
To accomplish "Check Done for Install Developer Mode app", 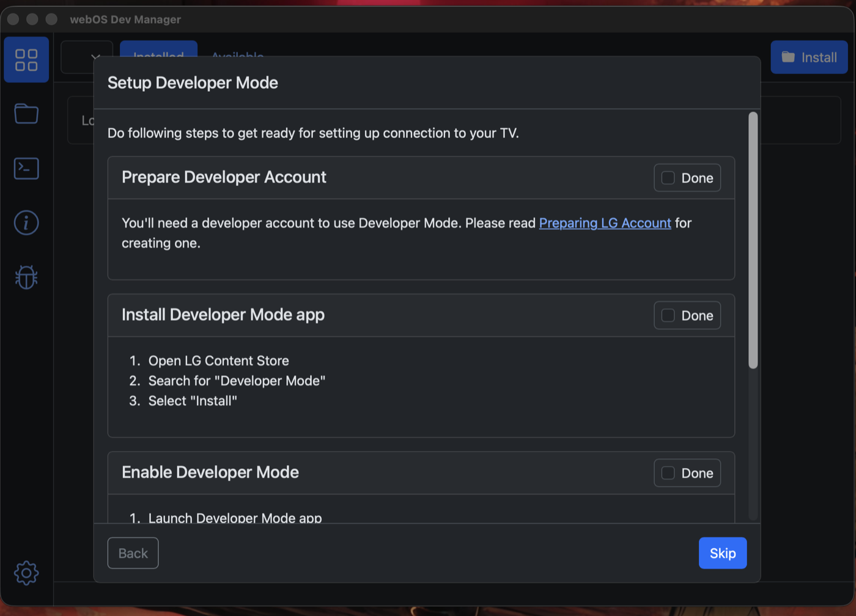I will click(x=687, y=315).
